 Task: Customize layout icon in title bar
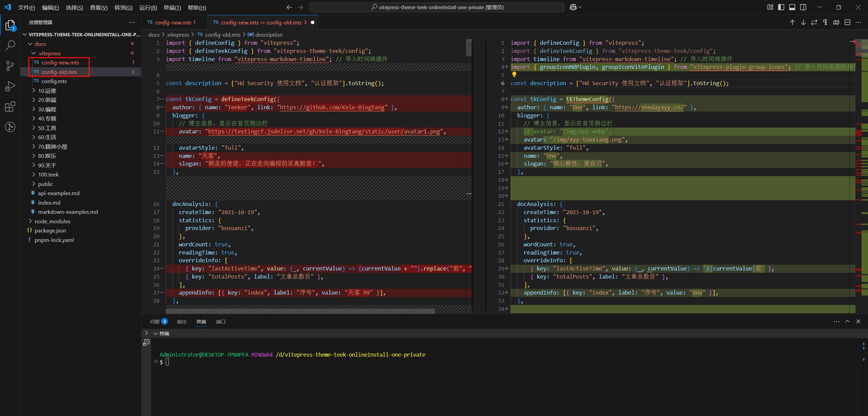[x=770, y=7]
